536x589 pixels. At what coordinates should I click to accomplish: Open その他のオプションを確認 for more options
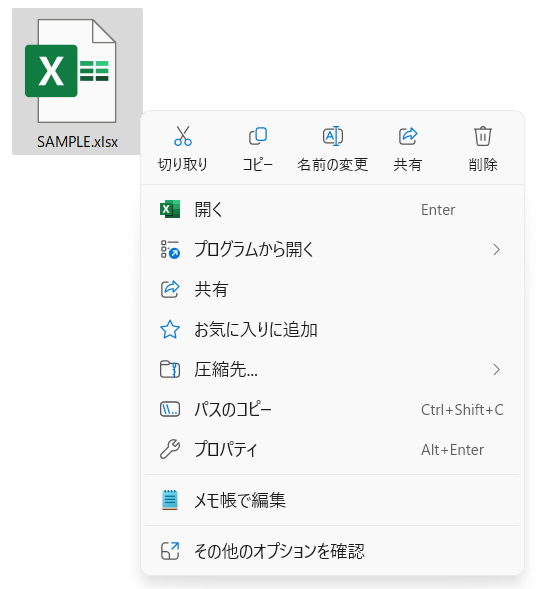pyautogui.click(x=332, y=551)
